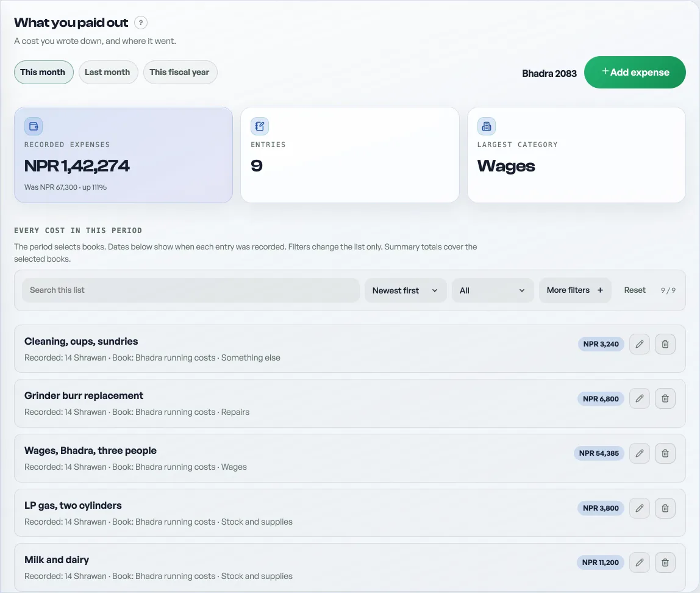Switch to This fiscal year period
This screenshot has width=700, height=593.
coord(180,73)
